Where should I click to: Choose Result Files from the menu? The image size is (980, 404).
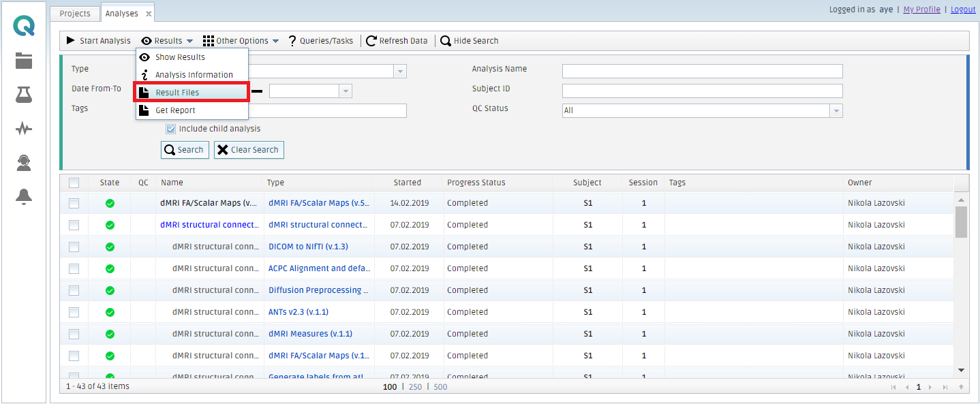192,92
